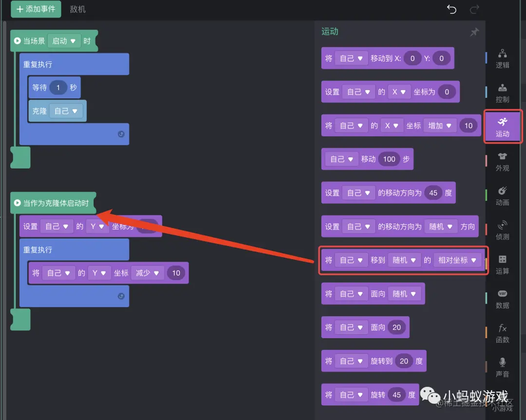Select the 运动 (Motion) block category

(502, 127)
